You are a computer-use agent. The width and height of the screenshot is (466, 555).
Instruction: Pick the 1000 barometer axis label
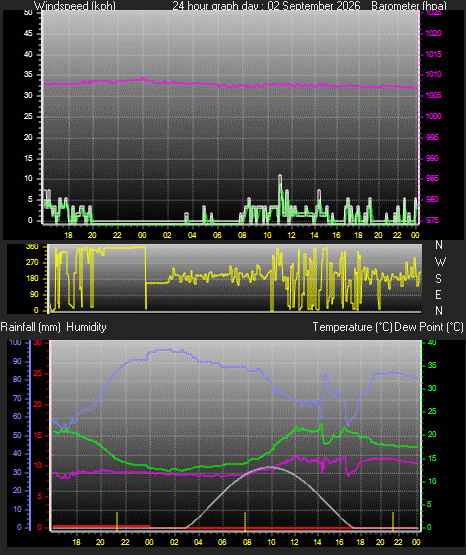(x=433, y=116)
